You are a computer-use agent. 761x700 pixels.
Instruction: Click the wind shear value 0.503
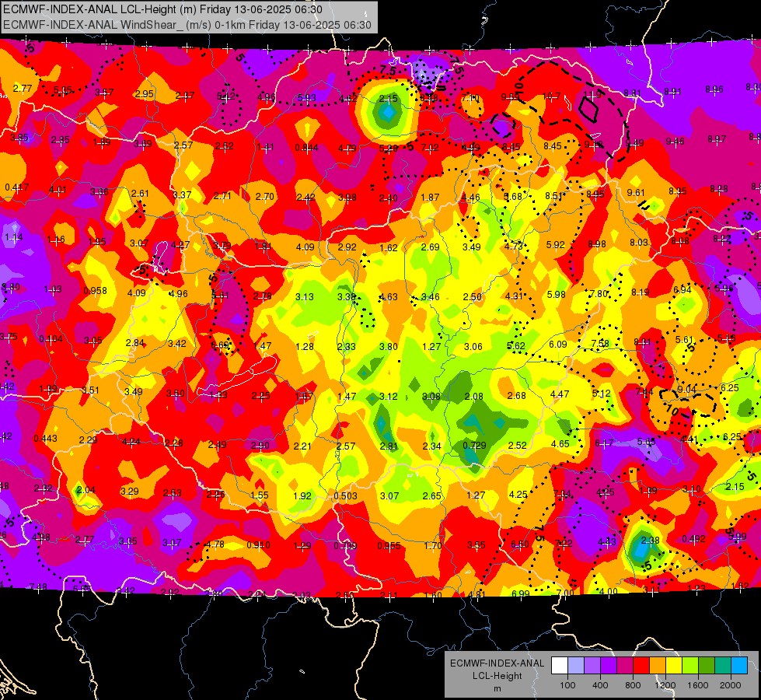(x=346, y=496)
